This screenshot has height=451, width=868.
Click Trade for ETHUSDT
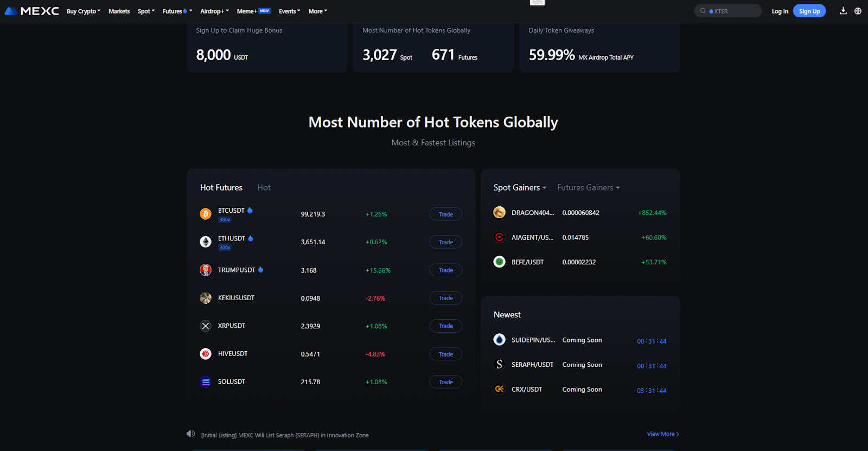tap(446, 242)
